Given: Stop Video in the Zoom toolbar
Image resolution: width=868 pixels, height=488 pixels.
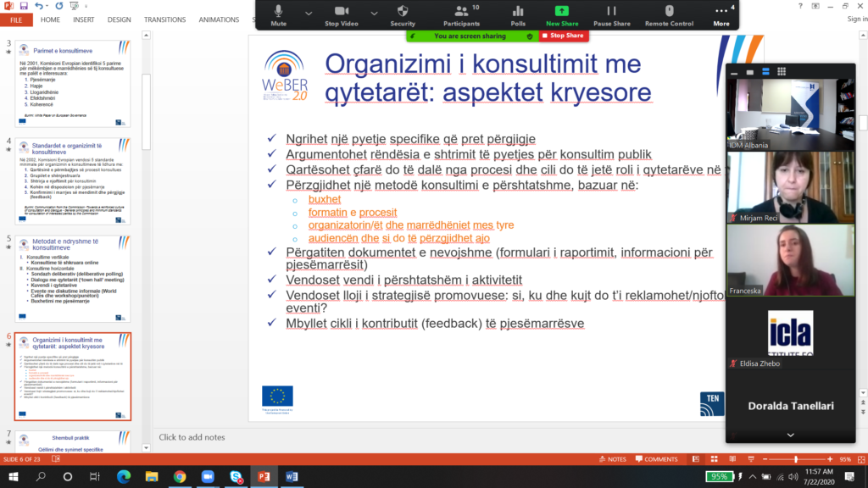Looking at the screenshot, I should coord(341,15).
